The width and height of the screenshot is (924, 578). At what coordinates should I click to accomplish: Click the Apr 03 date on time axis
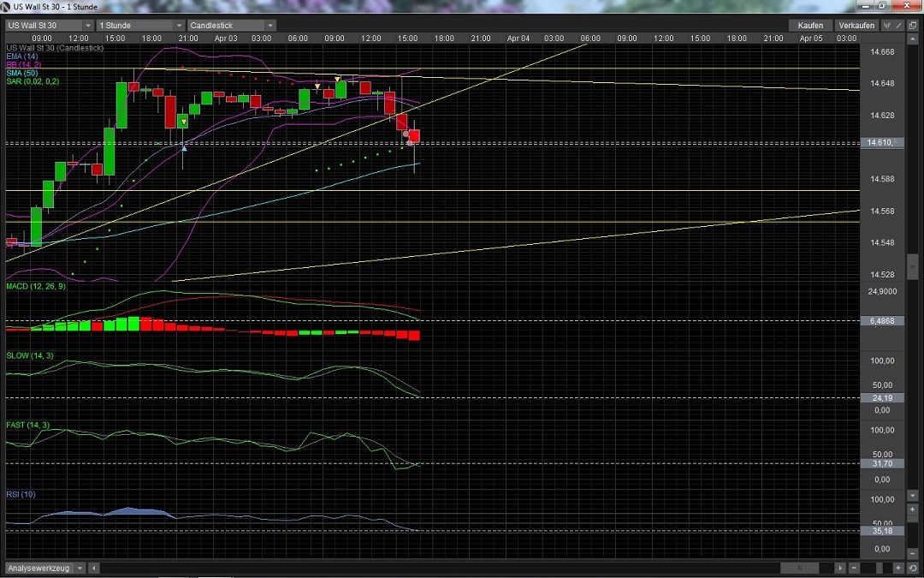point(226,39)
